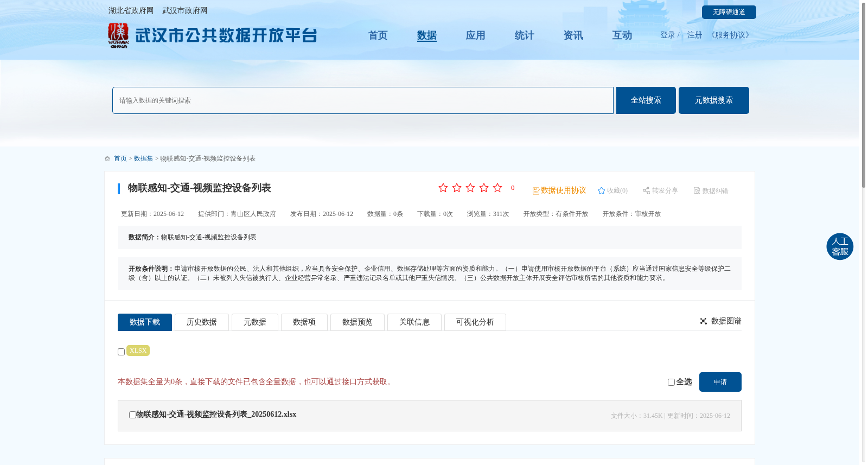Click the 登录 link
Viewport: 868px width, 465px height.
click(668, 35)
